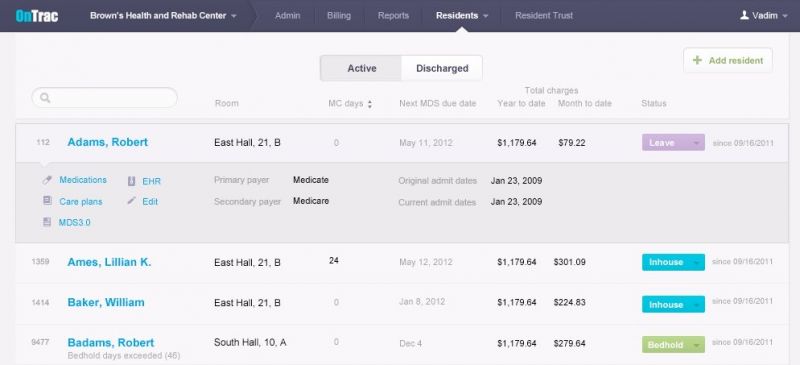
Task: Sort by the MC days column arrows
Action: pyautogui.click(x=369, y=104)
